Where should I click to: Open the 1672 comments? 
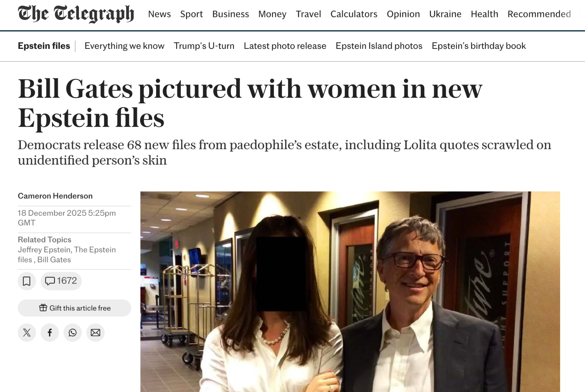coord(61,281)
